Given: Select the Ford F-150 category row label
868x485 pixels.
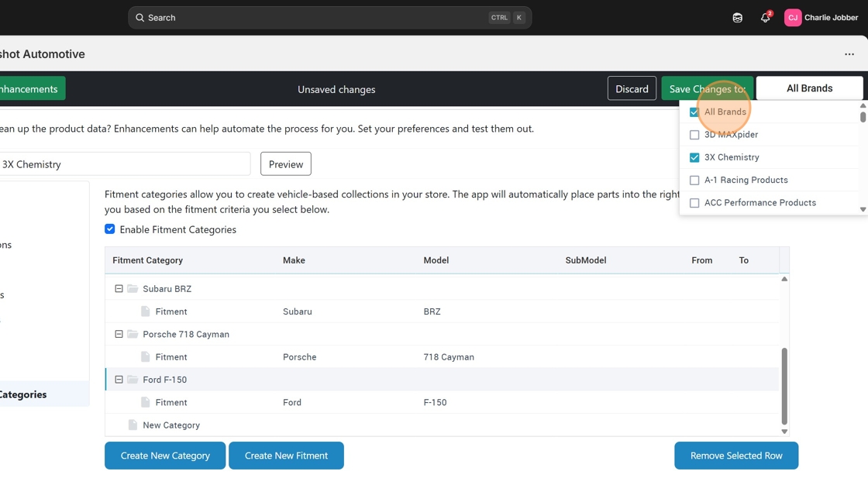Looking at the screenshot, I should (x=164, y=380).
